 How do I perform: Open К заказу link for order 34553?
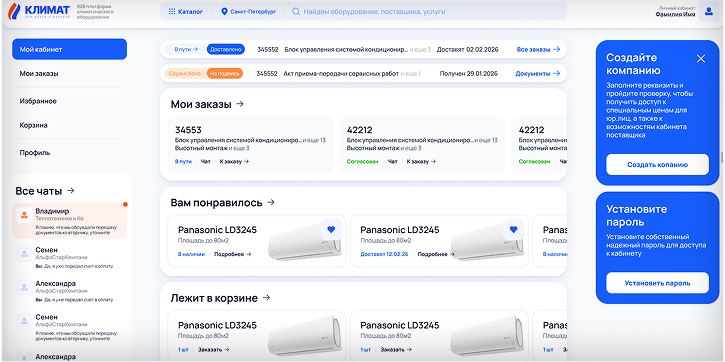234,161
